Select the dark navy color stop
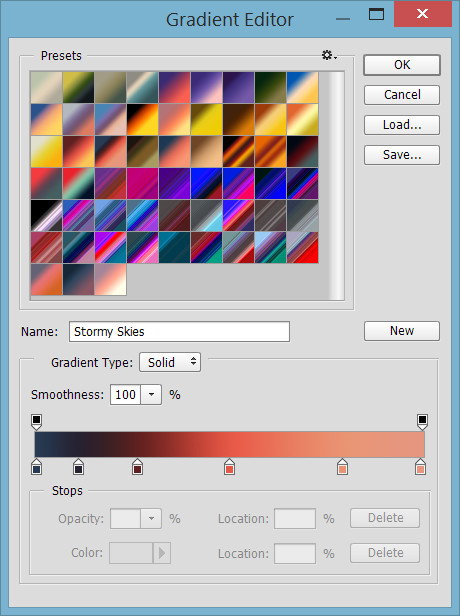This screenshot has width=460, height=616. coord(37,466)
